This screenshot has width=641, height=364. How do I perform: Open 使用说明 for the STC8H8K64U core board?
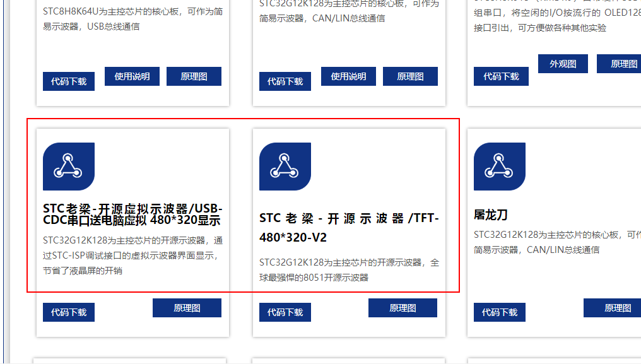coord(132,76)
